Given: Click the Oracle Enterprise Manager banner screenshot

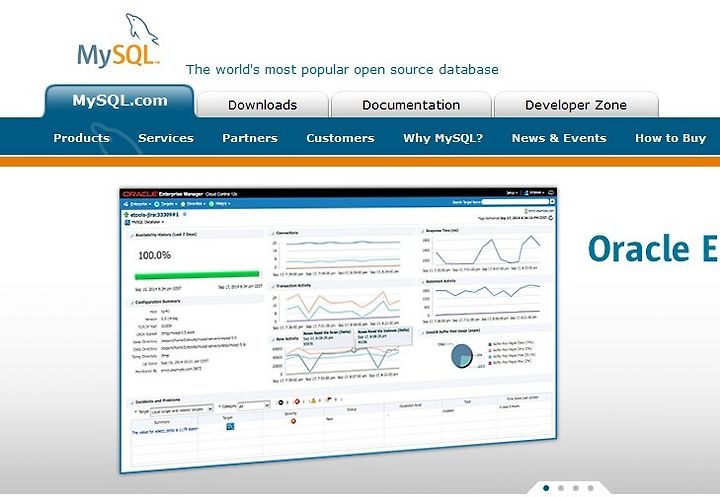Looking at the screenshot, I should click(x=338, y=329).
